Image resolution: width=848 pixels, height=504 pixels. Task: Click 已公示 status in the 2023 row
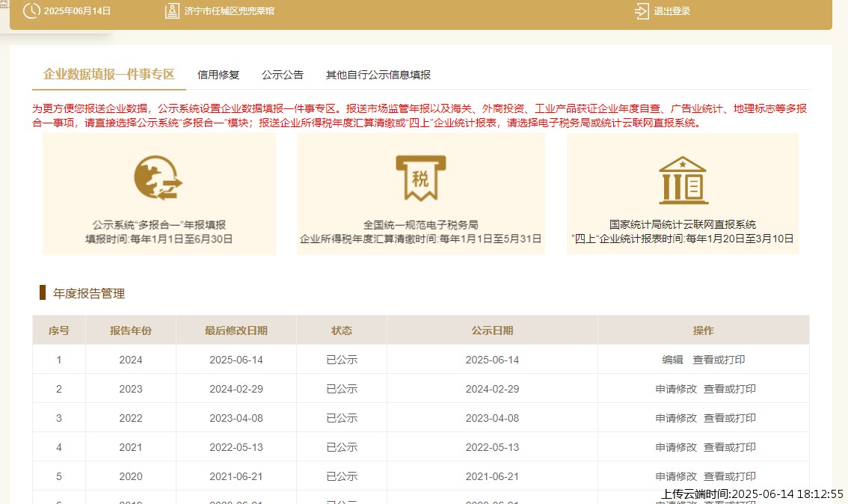(342, 389)
